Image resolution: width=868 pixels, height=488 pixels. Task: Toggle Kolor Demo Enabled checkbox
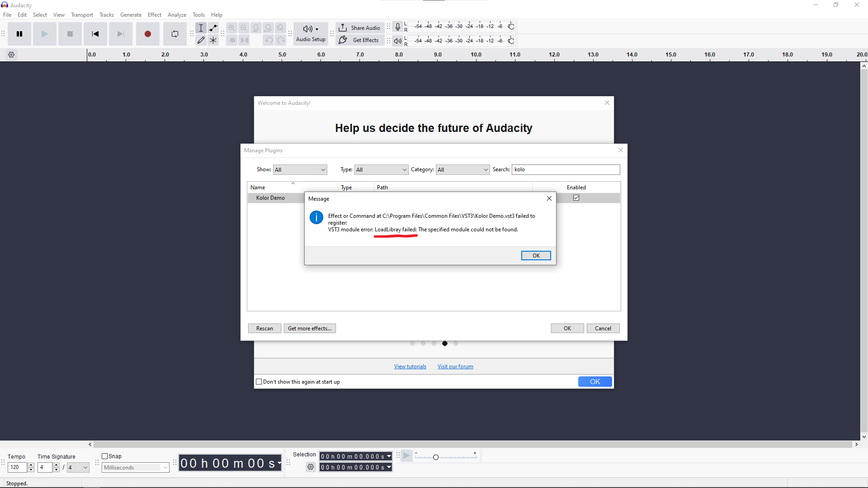tap(576, 198)
